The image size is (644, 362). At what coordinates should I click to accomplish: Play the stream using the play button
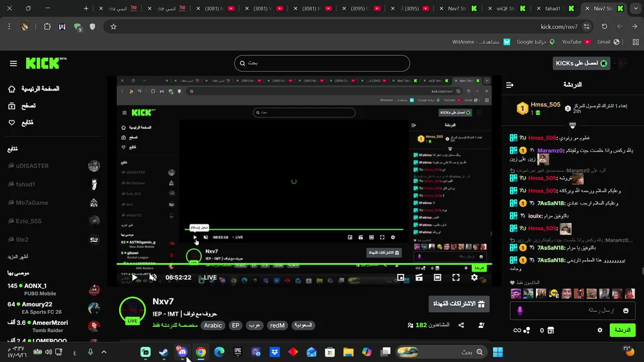134,278
